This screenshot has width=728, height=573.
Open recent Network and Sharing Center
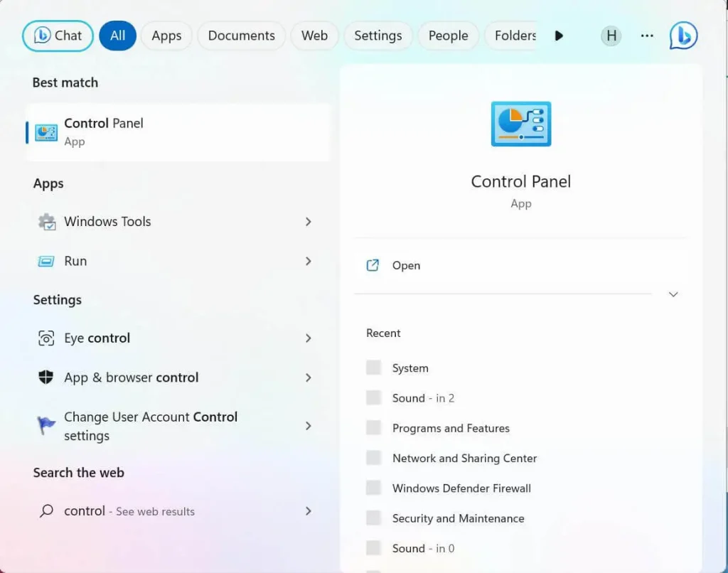[x=520, y=459]
